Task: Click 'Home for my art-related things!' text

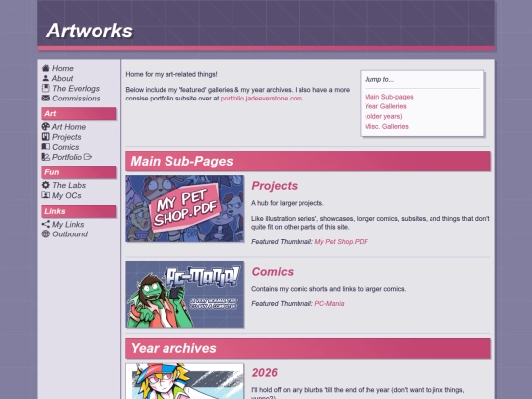Action: point(171,74)
